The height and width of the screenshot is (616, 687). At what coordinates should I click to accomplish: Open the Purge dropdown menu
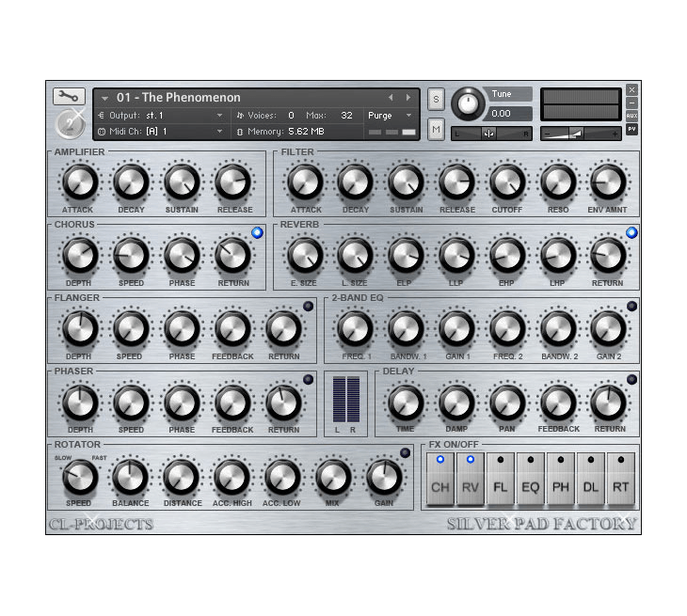(x=391, y=116)
